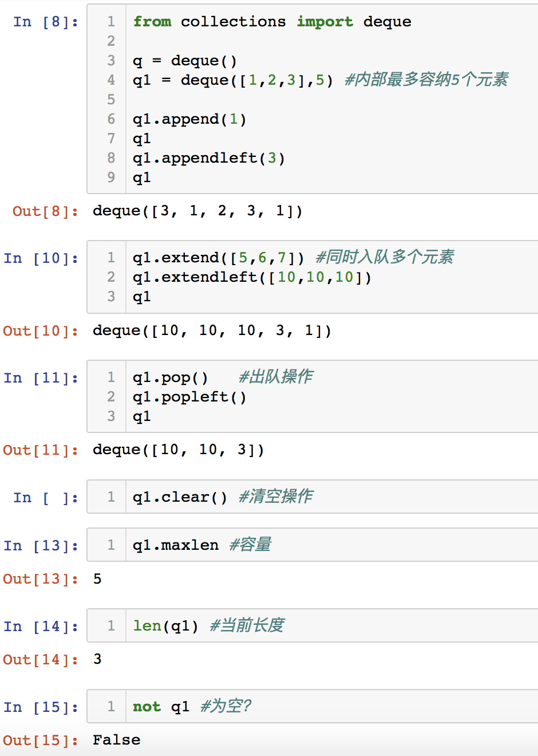The height and width of the screenshot is (756, 538).
Task: Click the Out[10] deque output text
Action: click(x=212, y=331)
